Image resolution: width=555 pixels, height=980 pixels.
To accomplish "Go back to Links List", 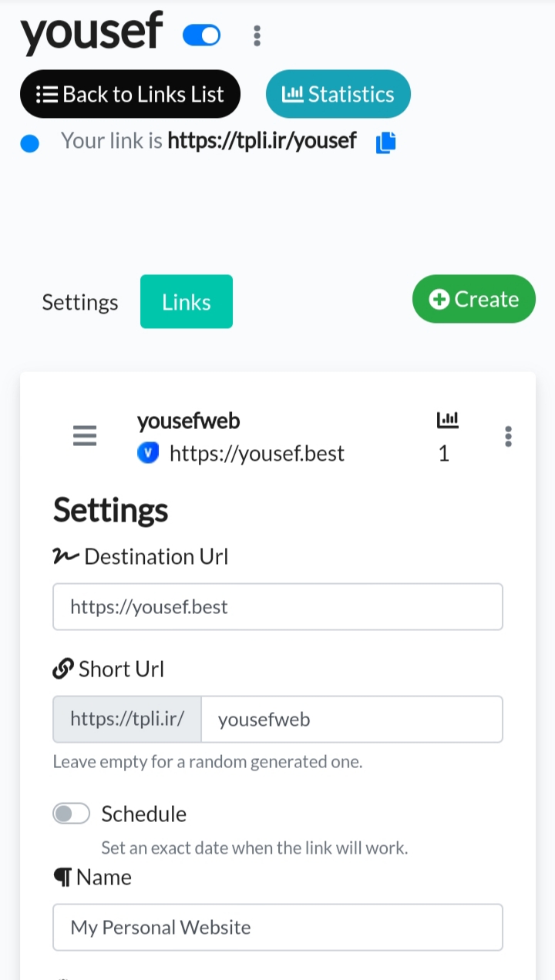I will click(x=130, y=95).
